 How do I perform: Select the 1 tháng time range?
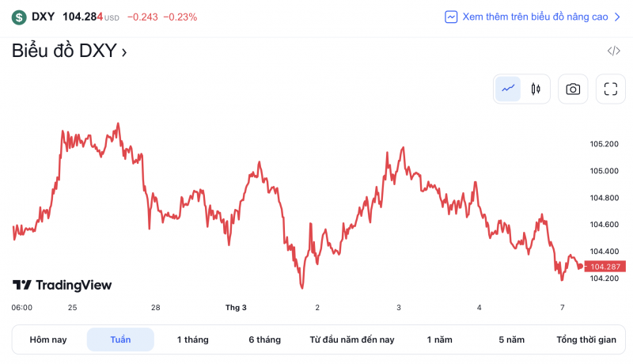192,339
